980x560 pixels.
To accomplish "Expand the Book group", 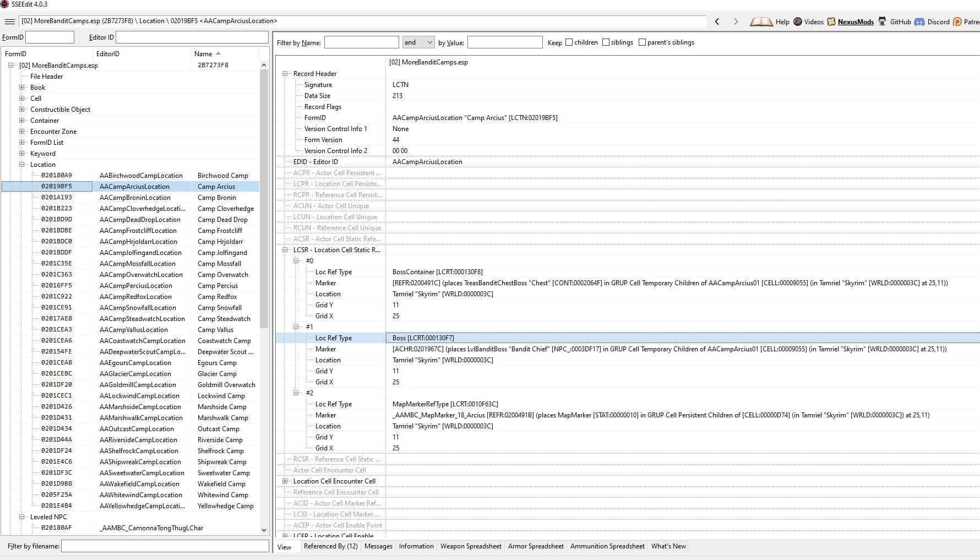I will 21,87.
